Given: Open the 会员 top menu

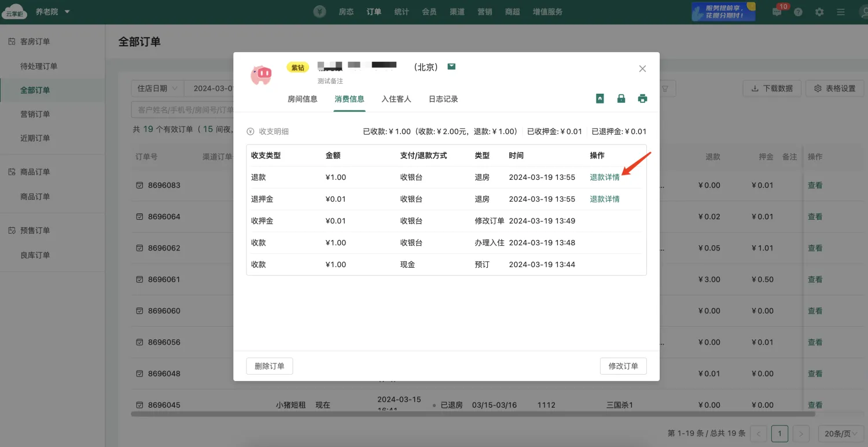Looking at the screenshot, I should (x=429, y=12).
